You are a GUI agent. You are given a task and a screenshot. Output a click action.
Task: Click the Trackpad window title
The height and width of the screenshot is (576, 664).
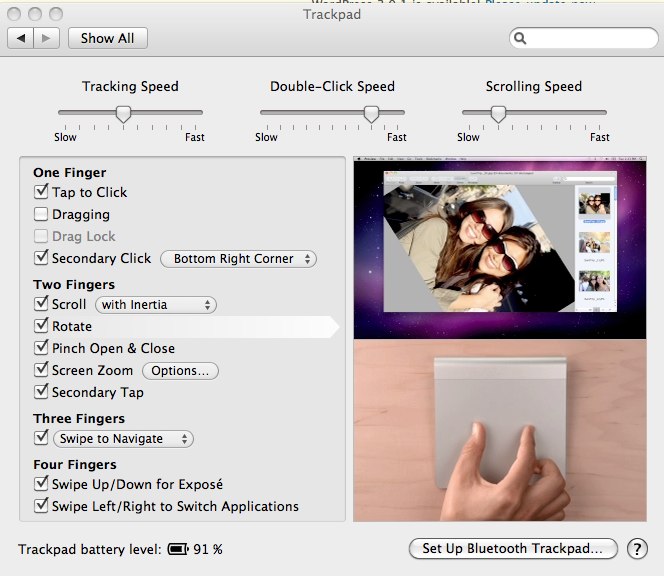click(x=332, y=14)
